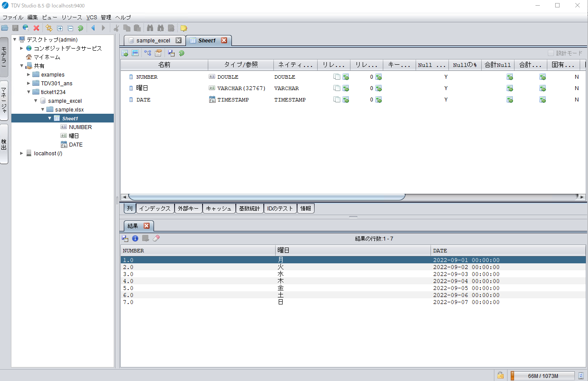The height and width of the screenshot is (381, 588).
Task: Select the マネージャ side panel tab
Action: point(4,101)
